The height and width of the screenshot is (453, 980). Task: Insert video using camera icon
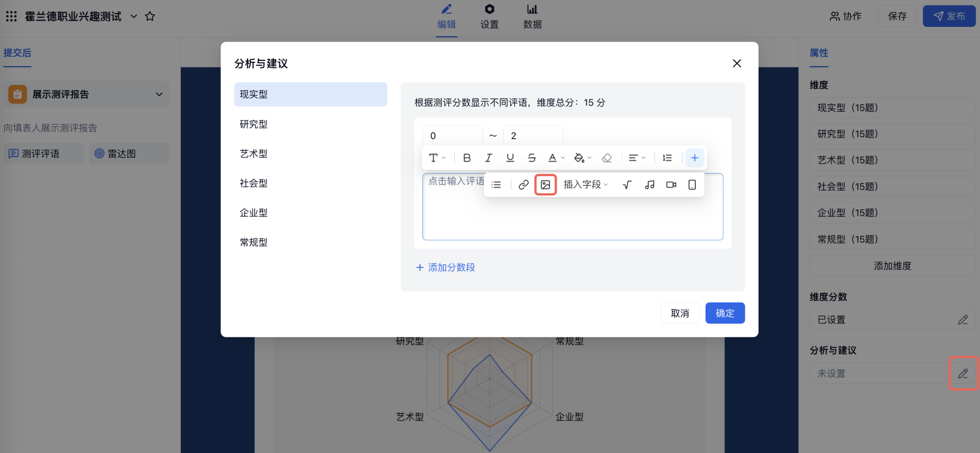click(671, 185)
